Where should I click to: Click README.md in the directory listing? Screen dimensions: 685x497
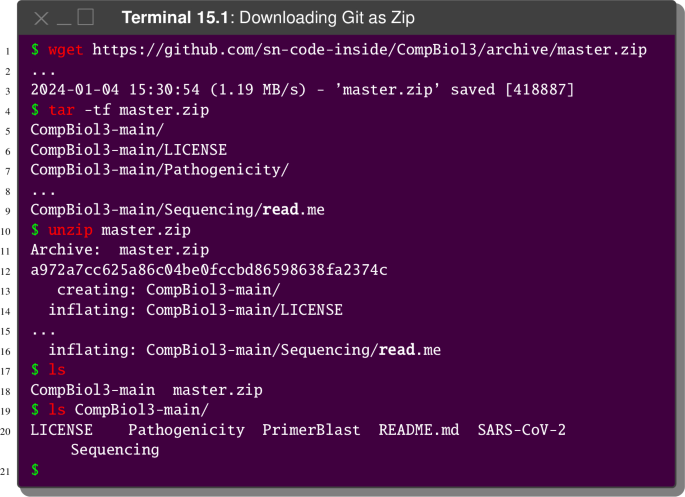418,430
